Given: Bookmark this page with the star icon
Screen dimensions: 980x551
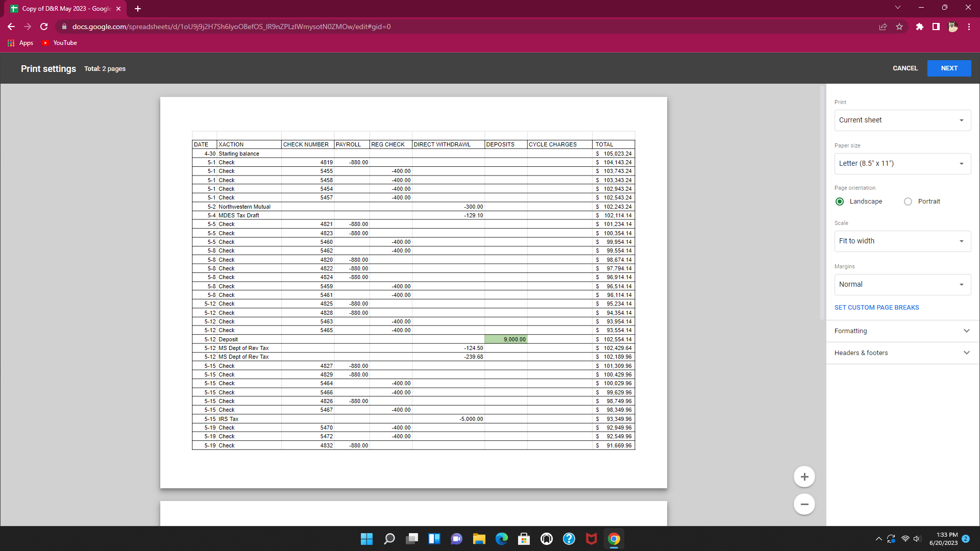Looking at the screenshot, I should coord(899,27).
